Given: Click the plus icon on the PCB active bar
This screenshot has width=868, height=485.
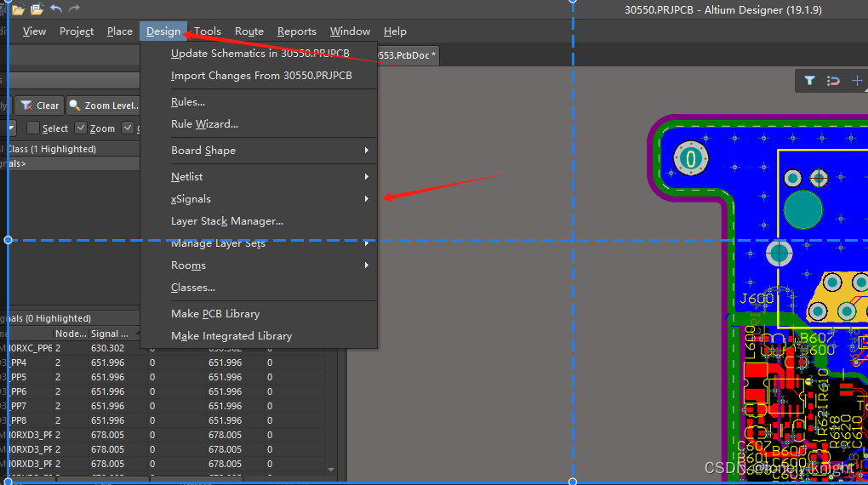Looking at the screenshot, I should (x=857, y=81).
